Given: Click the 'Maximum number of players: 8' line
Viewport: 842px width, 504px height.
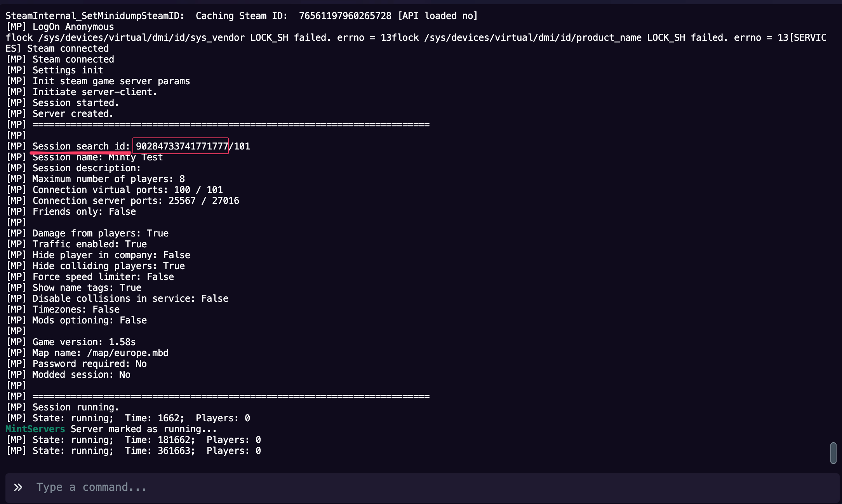Looking at the screenshot, I should pyautogui.click(x=108, y=179).
